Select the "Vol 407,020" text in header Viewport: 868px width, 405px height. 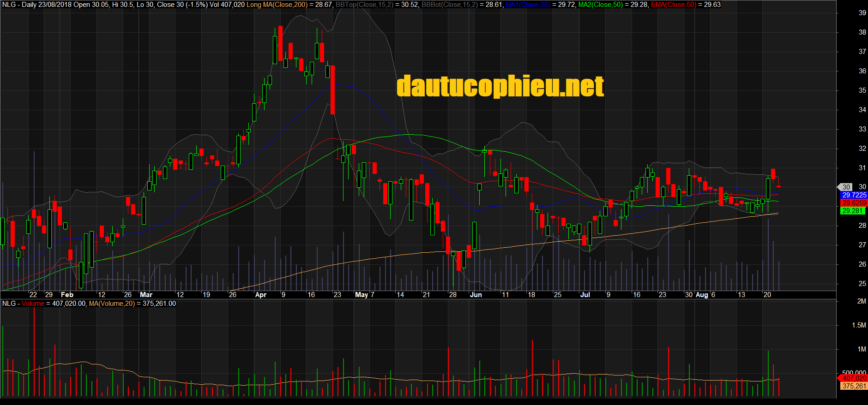227,5
